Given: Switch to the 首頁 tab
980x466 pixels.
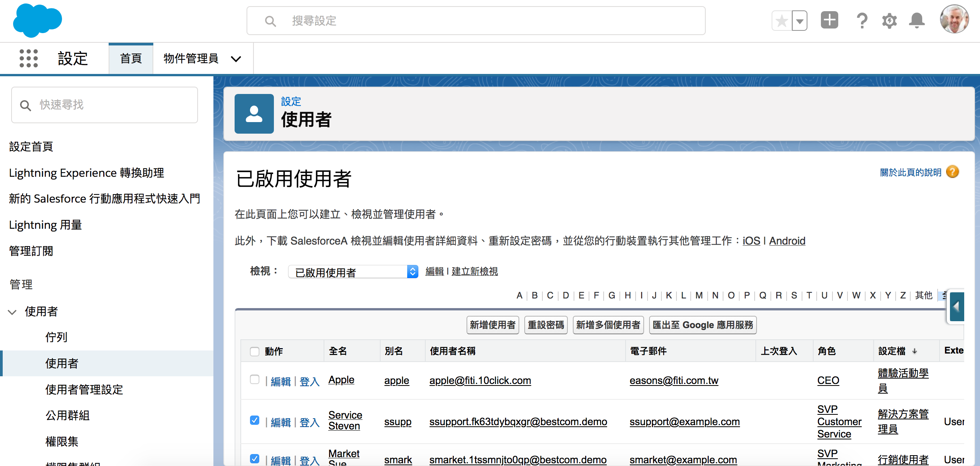Looking at the screenshot, I should pos(131,59).
